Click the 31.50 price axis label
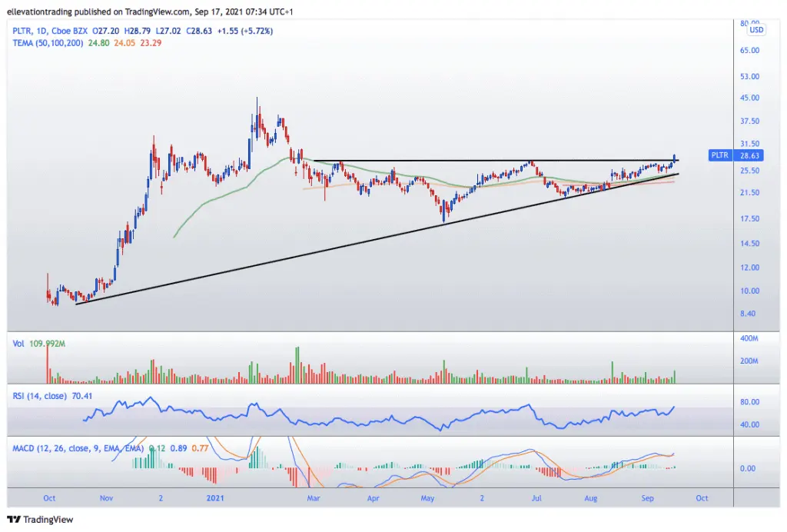 coord(749,144)
